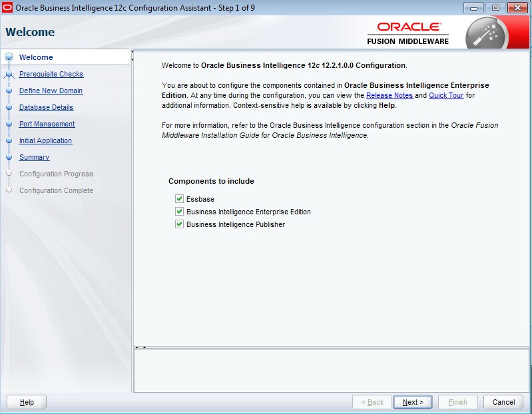Jump to Database Details step
The height and width of the screenshot is (414, 532).
[46, 107]
